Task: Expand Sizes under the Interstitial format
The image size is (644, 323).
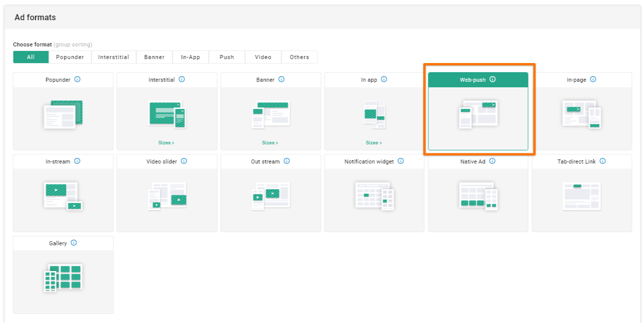Action: pos(166,143)
